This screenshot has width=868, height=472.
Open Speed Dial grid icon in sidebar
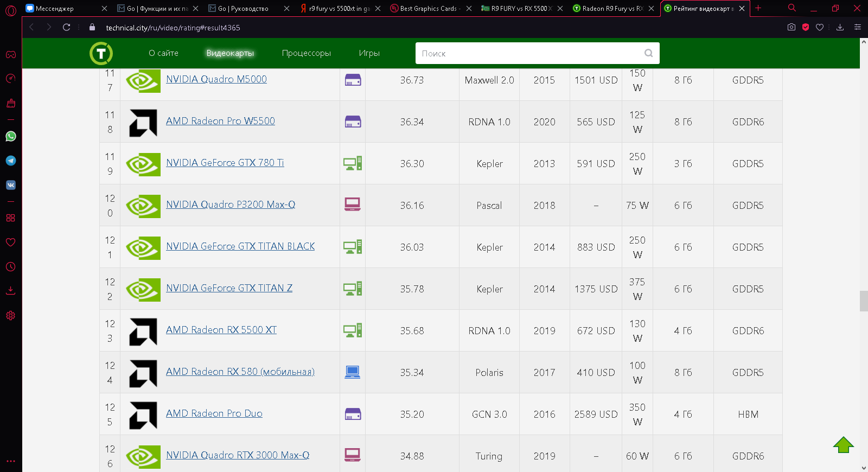pos(11,218)
